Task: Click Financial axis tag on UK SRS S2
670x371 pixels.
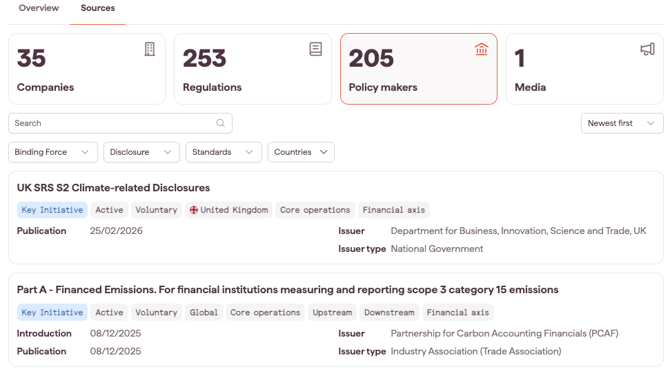Action: click(394, 210)
